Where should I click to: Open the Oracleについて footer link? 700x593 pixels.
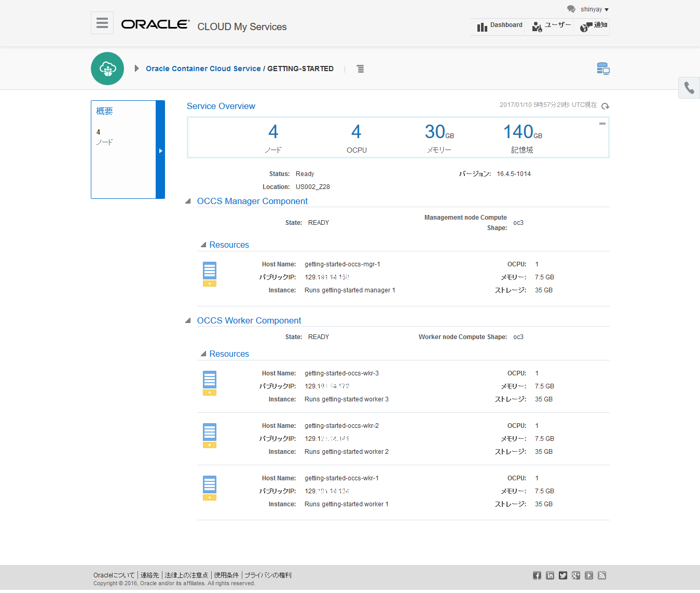[114, 575]
